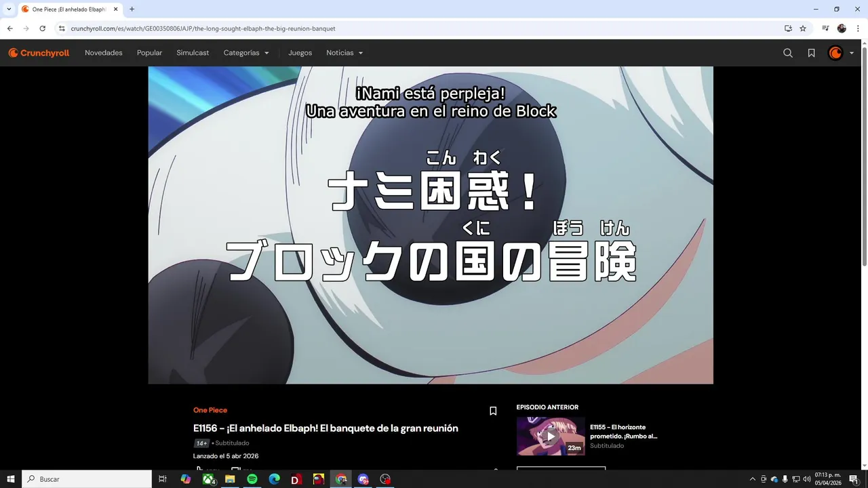The width and height of the screenshot is (868, 488).
Task: Open Discord from taskbar
Action: 363,479
